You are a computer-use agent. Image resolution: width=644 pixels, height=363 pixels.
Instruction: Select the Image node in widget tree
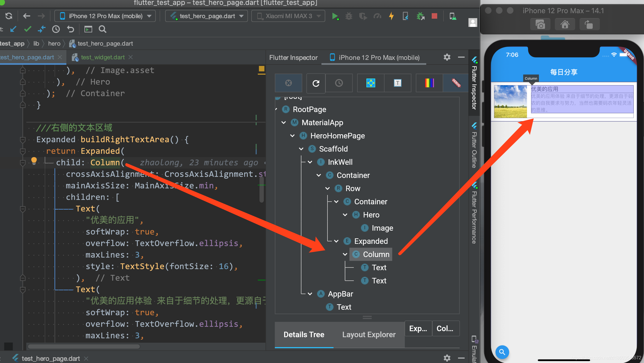[382, 228]
